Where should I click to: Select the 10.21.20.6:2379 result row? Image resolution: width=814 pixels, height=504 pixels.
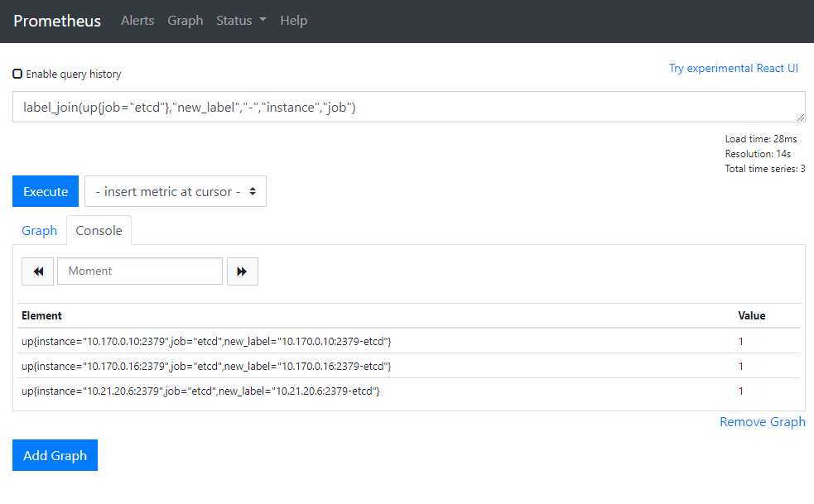[x=200, y=391]
